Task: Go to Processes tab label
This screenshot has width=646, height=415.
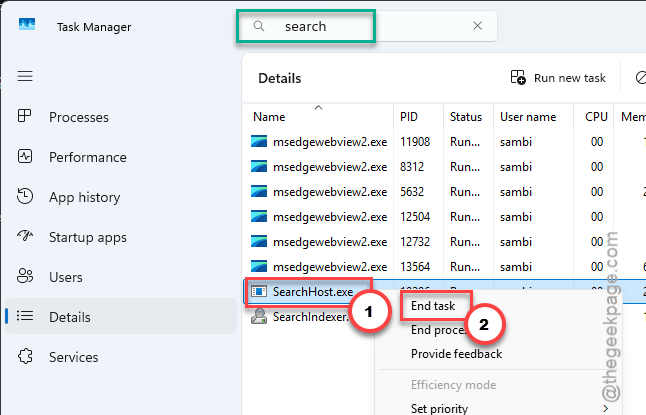Action: 79,117
